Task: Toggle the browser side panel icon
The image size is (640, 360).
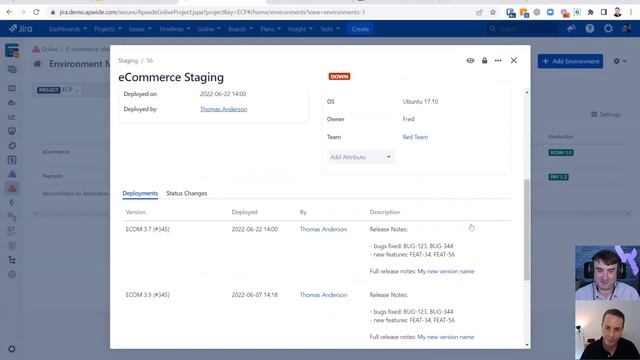Action: click(604, 12)
